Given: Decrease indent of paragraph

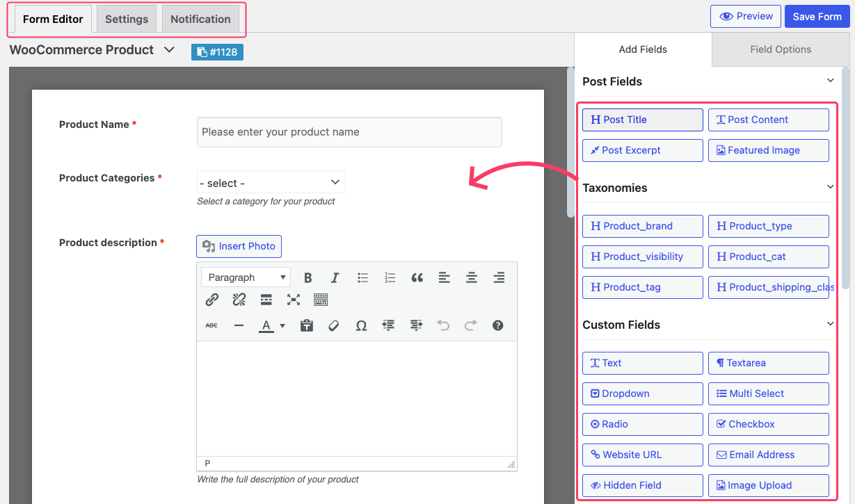Looking at the screenshot, I should point(388,325).
